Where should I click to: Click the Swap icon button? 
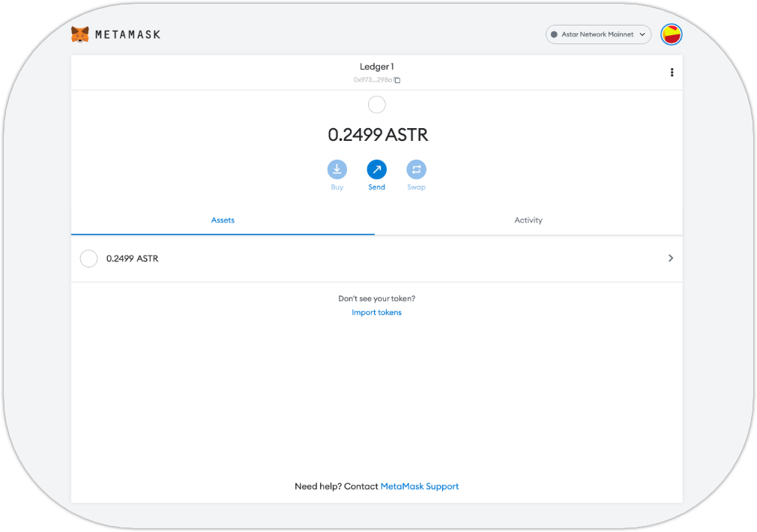coord(416,169)
